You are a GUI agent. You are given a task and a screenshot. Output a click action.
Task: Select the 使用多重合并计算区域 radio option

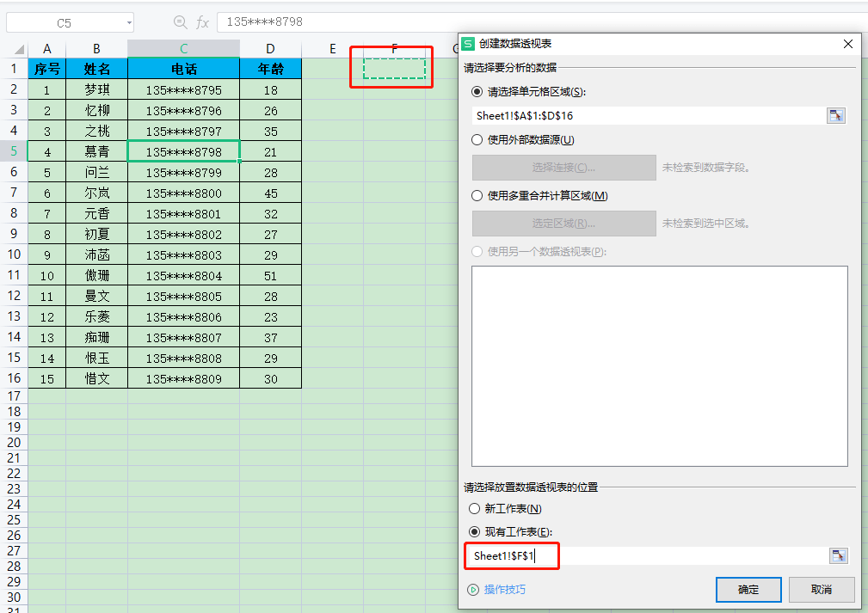pos(477,196)
